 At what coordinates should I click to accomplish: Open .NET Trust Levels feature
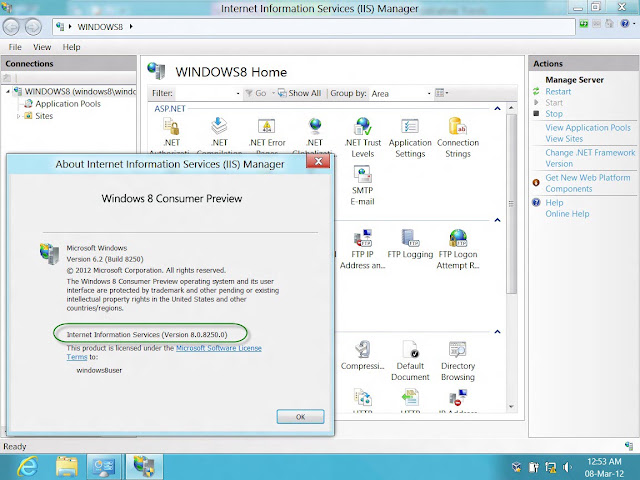click(362, 138)
